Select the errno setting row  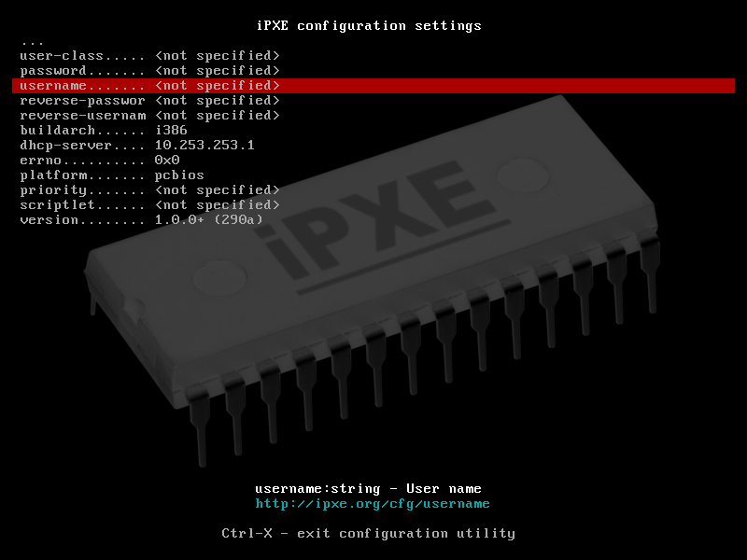tap(93, 161)
